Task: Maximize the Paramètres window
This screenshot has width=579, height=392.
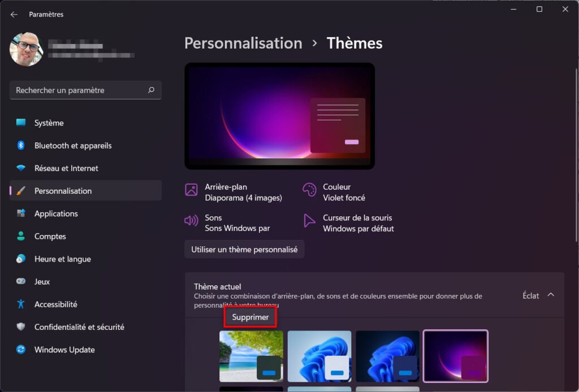Action: tap(539, 9)
